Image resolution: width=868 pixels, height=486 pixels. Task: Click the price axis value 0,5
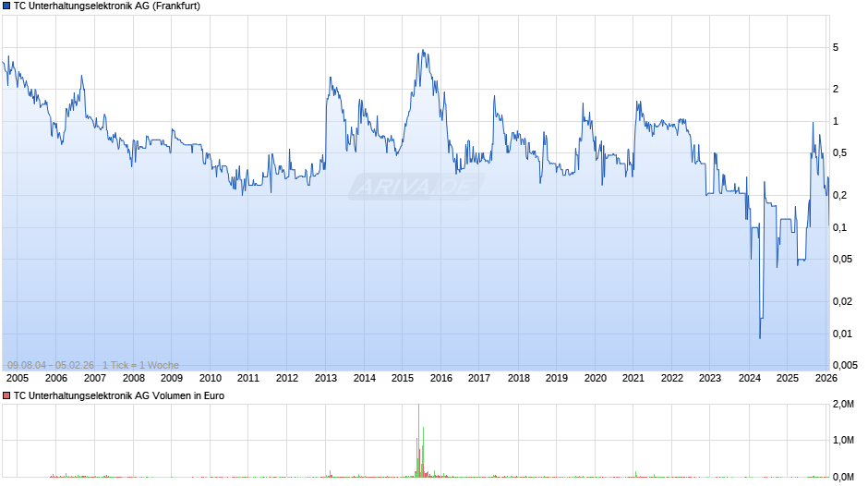click(839, 153)
